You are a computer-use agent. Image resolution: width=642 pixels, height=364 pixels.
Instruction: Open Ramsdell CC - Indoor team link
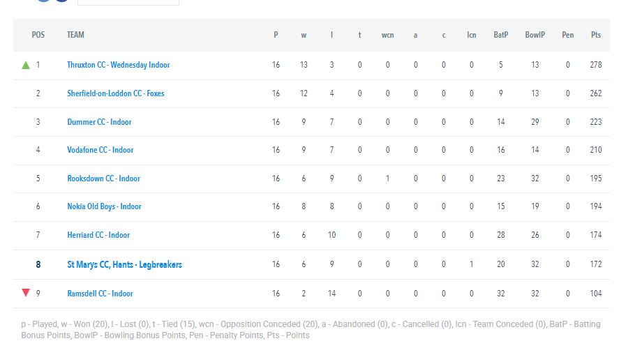pyautogui.click(x=100, y=294)
